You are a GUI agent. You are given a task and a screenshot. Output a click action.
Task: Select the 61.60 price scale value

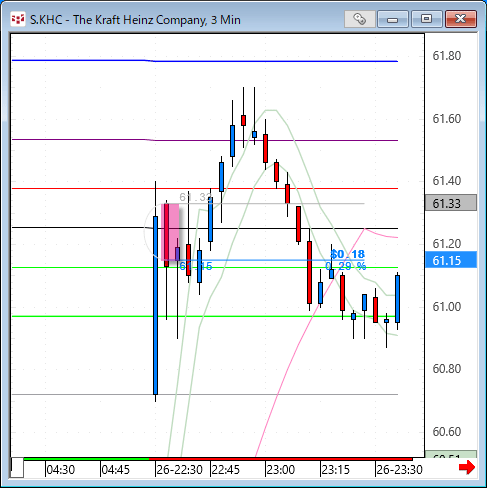(x=446, y=119)
